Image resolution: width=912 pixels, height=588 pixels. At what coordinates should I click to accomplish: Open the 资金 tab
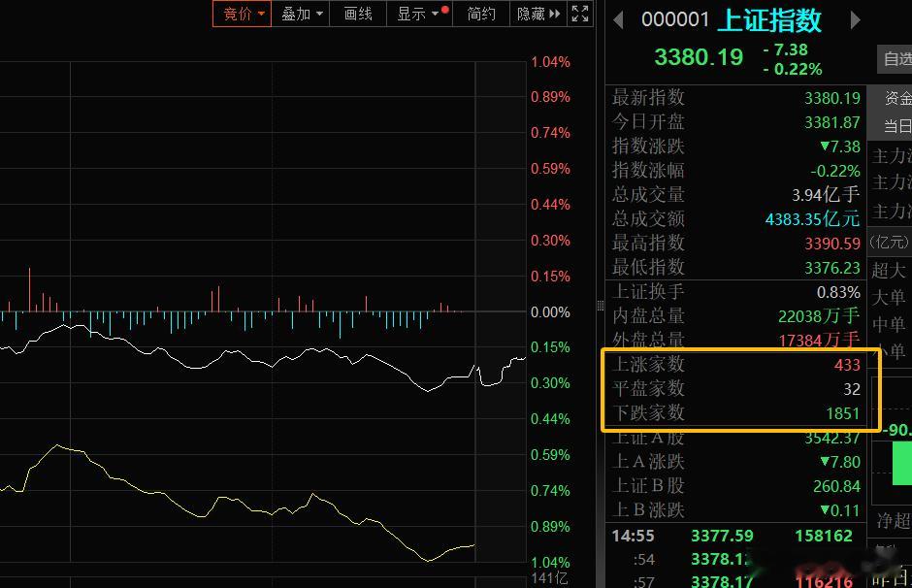pyautogui.click(x=896, y=98)
